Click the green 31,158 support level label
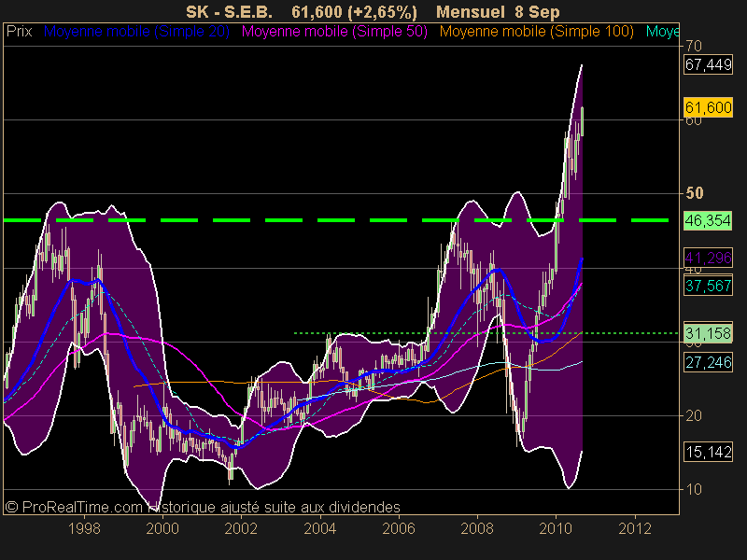 click(x=708, y=333)
